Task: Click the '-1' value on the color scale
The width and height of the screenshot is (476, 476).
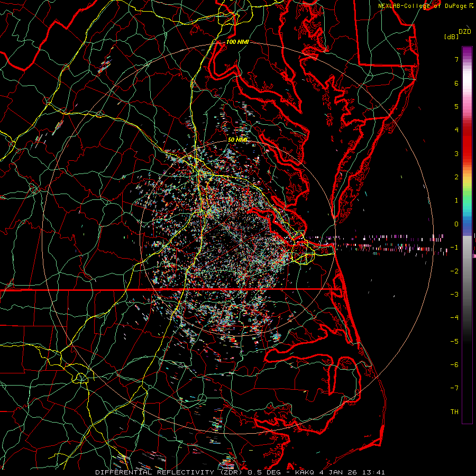Action: pos(454,248)
